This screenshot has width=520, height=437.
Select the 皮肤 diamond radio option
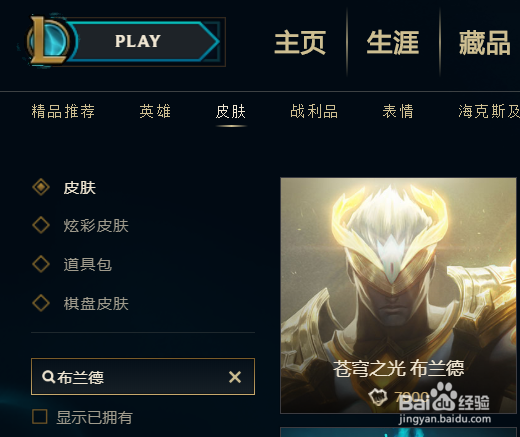point(41,187)
